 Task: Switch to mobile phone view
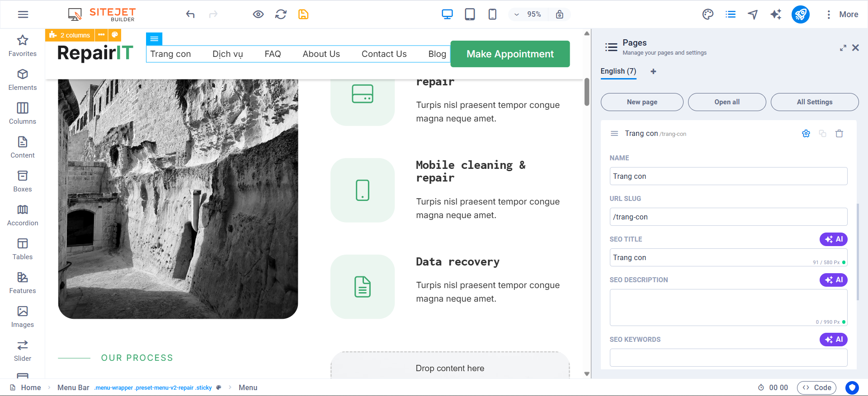[492, 14]
